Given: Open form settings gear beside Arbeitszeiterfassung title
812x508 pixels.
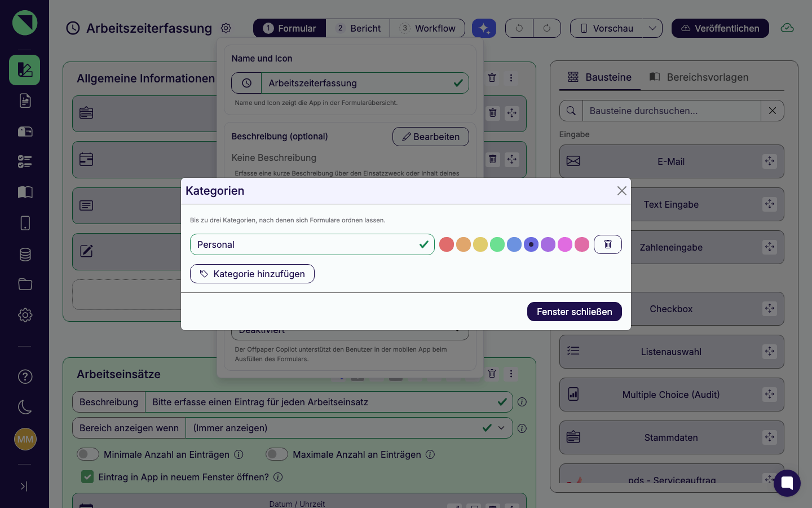Looking at the screenshot, I should click(x=226, y=28).
